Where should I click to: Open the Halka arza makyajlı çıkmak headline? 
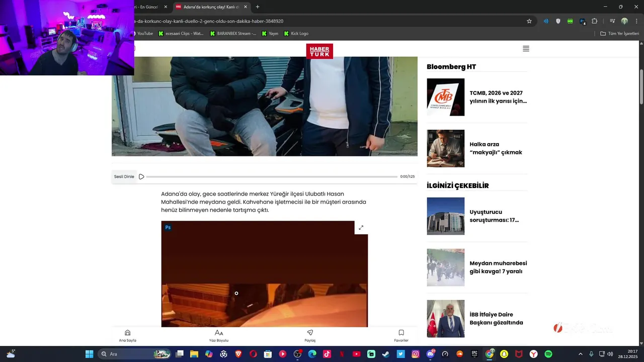tap(496, 148)
